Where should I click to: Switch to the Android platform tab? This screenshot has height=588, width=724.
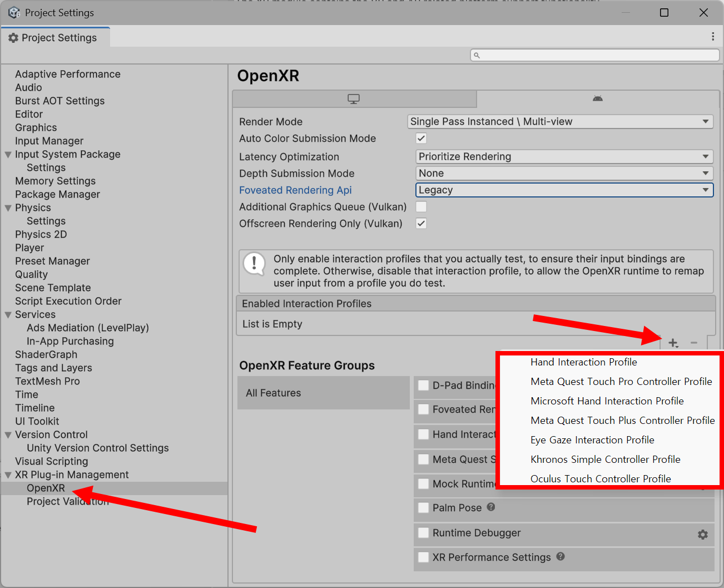598,99
